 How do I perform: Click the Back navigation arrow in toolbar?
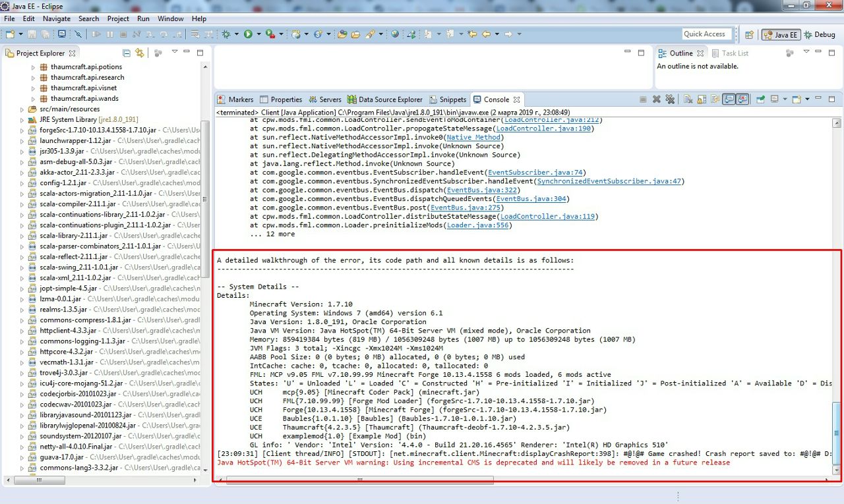coord(487,34)
